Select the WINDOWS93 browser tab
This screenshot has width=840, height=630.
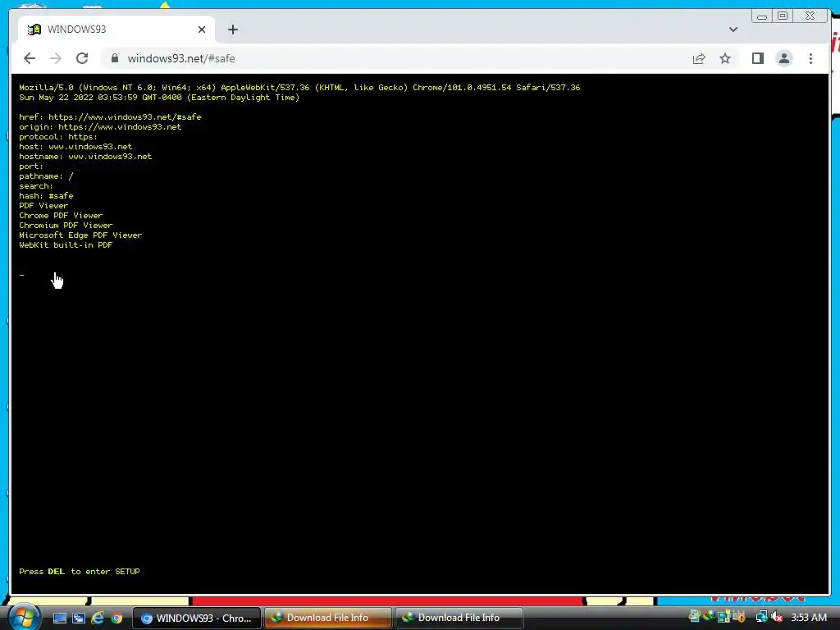pyautogui.click(x=116, y=30)
